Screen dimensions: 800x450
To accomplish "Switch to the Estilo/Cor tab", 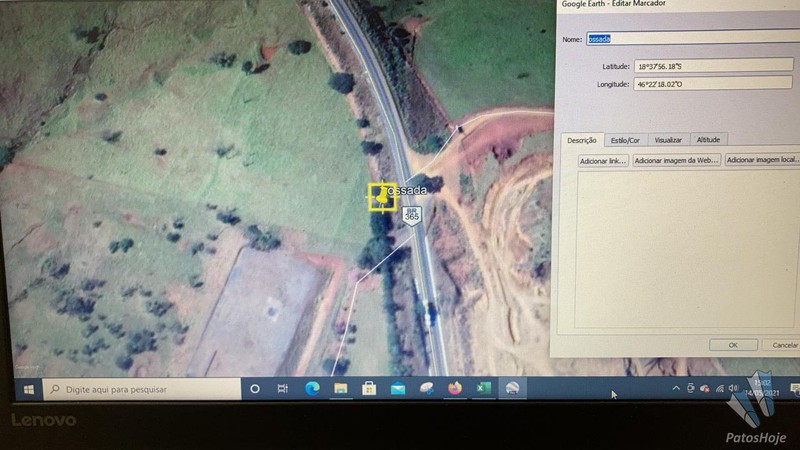I will point(626,140).
